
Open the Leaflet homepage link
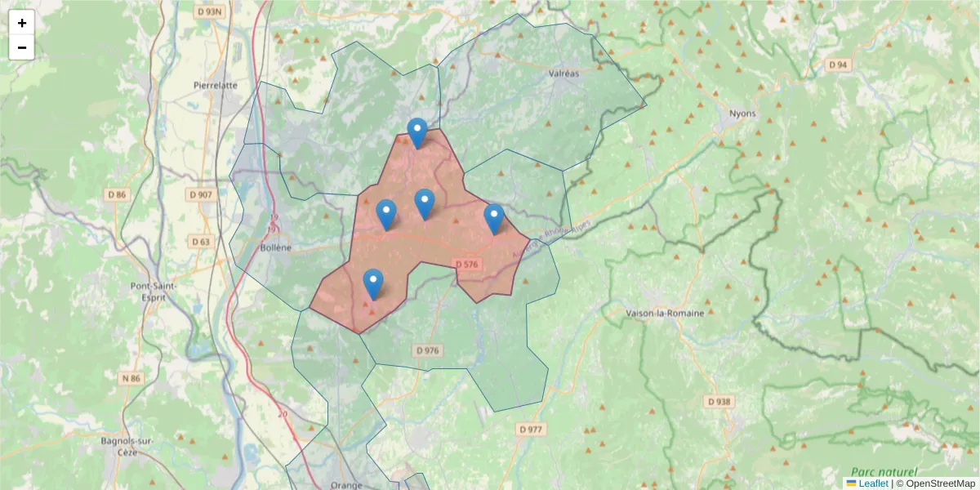tap(873, 483)
